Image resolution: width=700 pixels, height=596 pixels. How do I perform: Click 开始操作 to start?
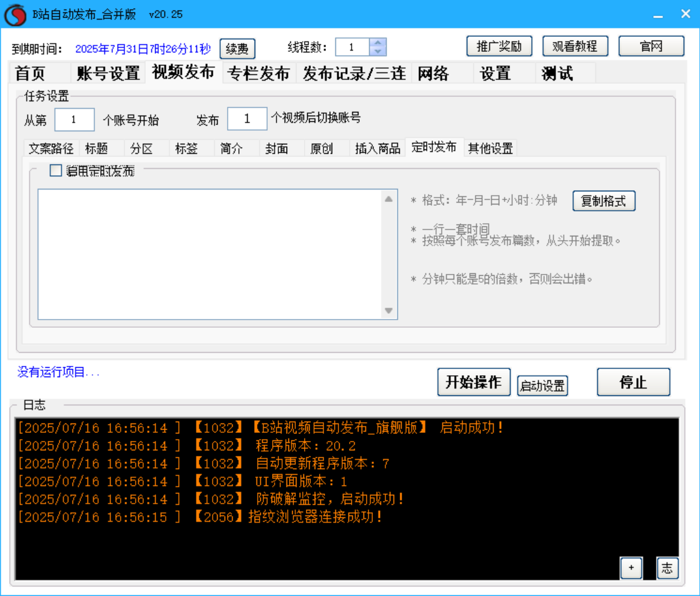pos(474,381)
